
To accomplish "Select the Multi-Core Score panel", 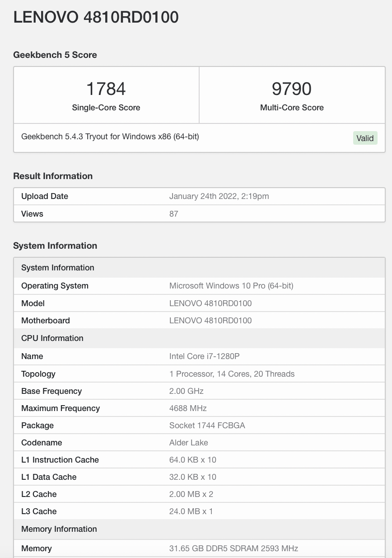I will [x=292, y=95].
